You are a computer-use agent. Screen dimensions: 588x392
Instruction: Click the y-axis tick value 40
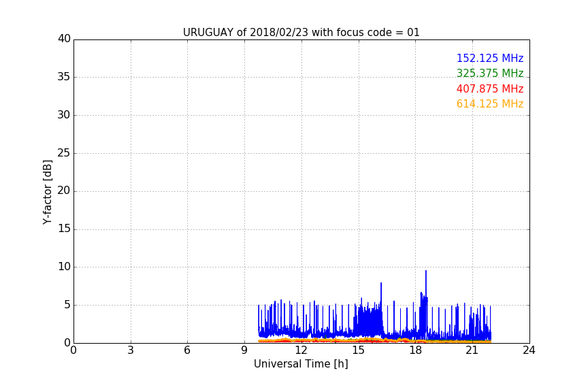(64, 39)
